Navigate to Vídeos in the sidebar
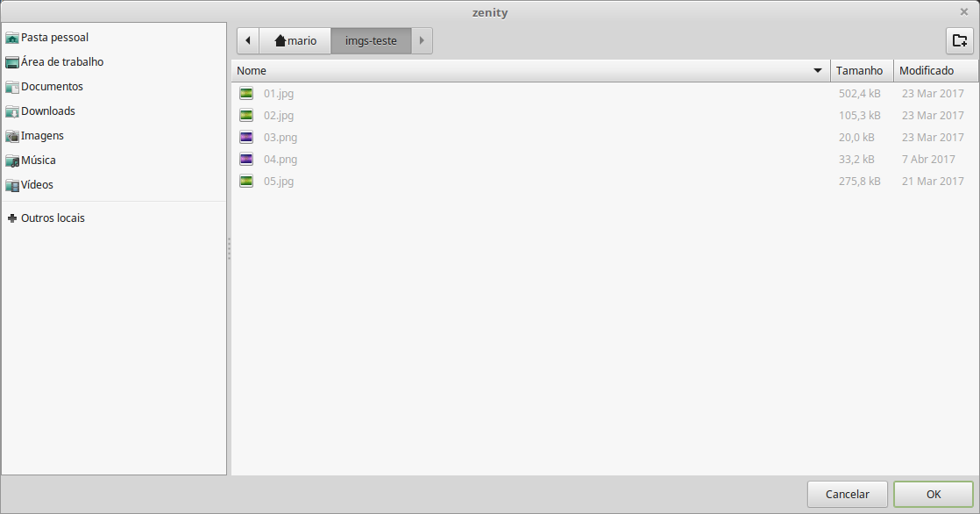Viewport: 980px width, 514px height. tap(37, 185)
